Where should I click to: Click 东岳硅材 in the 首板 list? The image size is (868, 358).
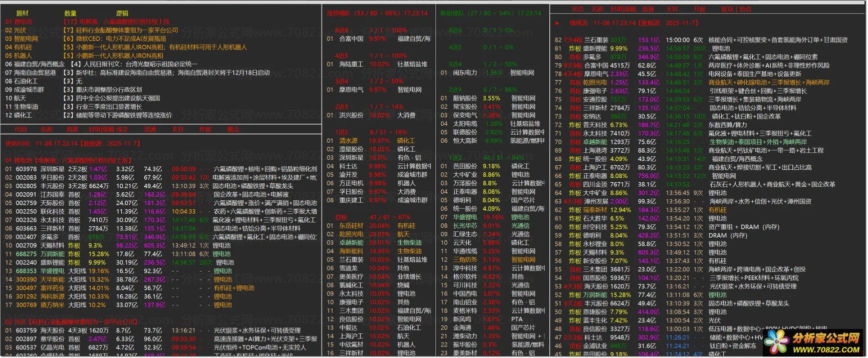point(351,226)
